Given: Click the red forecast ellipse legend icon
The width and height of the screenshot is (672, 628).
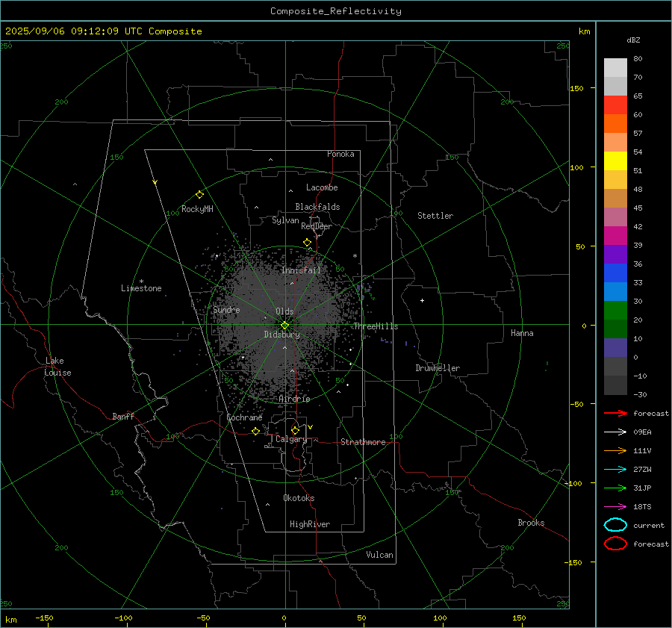Looking at the screenshot, I should [615, 544].
